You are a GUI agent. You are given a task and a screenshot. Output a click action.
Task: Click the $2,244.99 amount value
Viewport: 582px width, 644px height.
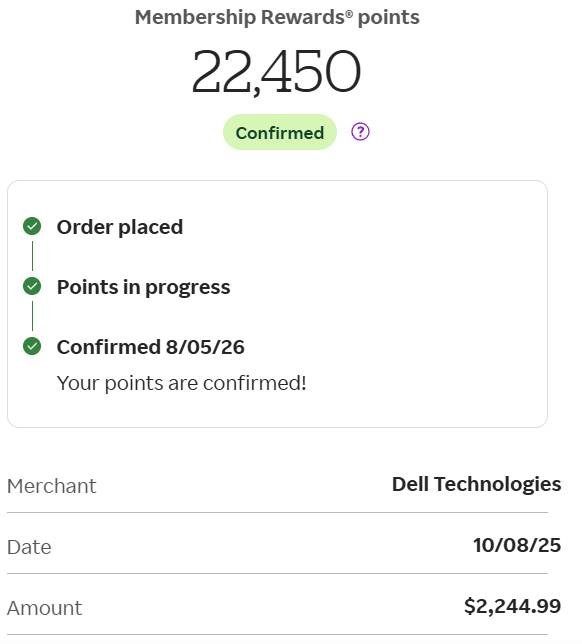(x=513, y=606)
